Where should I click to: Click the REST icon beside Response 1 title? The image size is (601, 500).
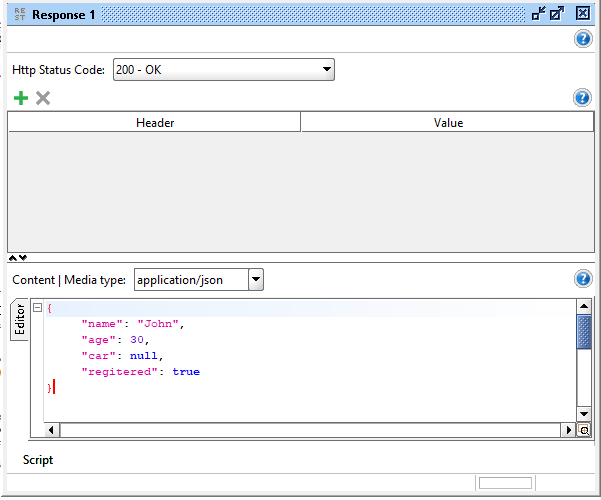[17, 14]
